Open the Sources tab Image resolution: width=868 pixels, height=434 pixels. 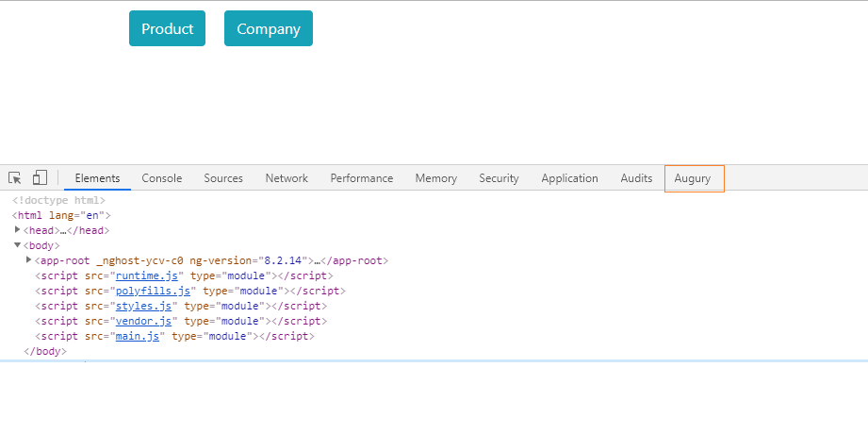[223, 178]
